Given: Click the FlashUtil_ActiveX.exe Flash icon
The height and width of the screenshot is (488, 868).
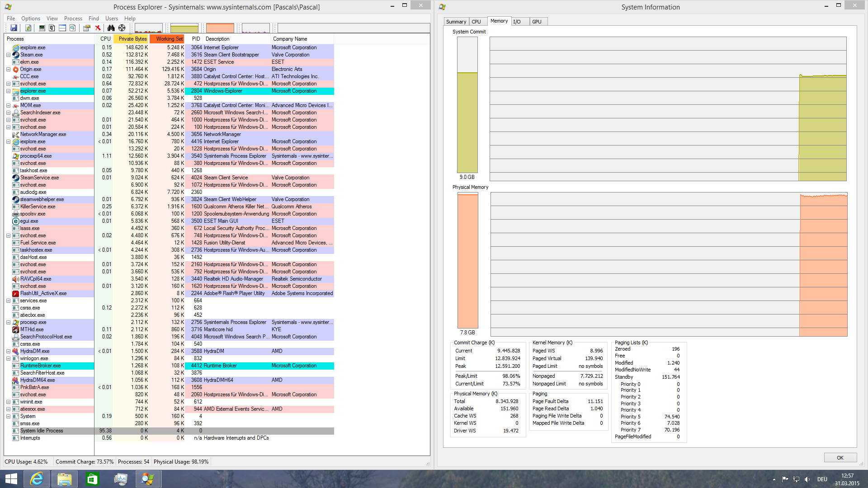Looking at the screenshot, I should pos(16,293).
